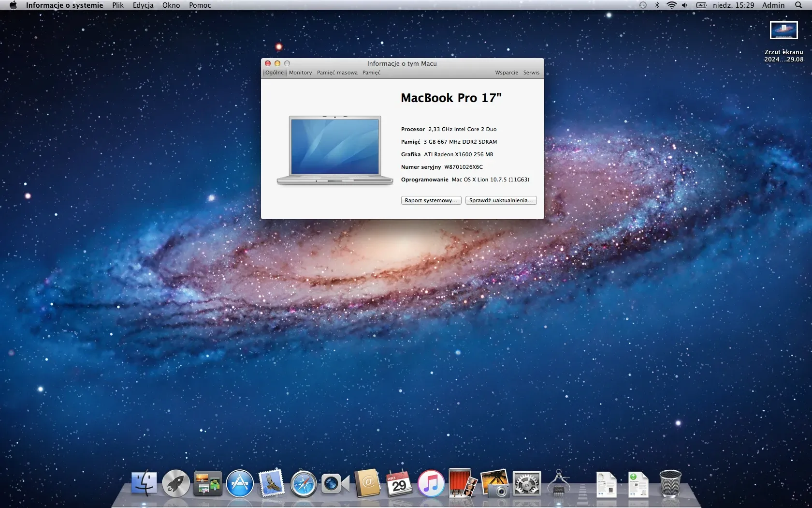Click the Time Machine menu bar icon
The image size is (812, 508).
click(642, 5)
